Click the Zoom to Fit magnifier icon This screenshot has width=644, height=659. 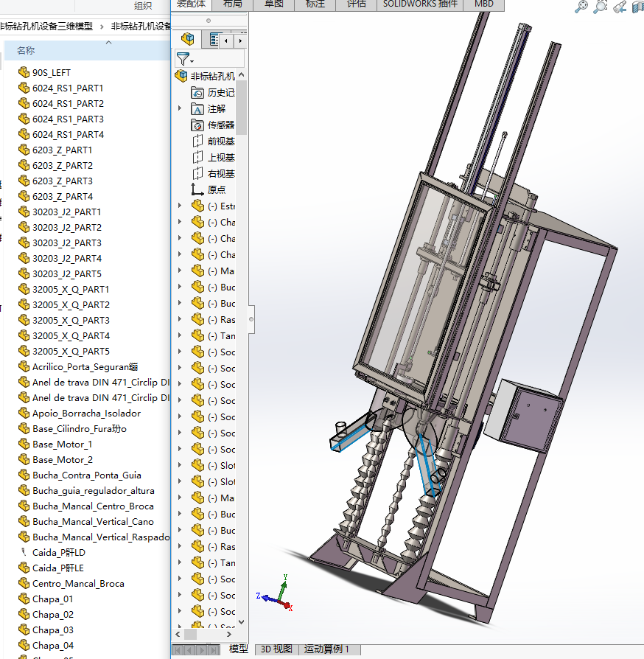tap(582, 7)
